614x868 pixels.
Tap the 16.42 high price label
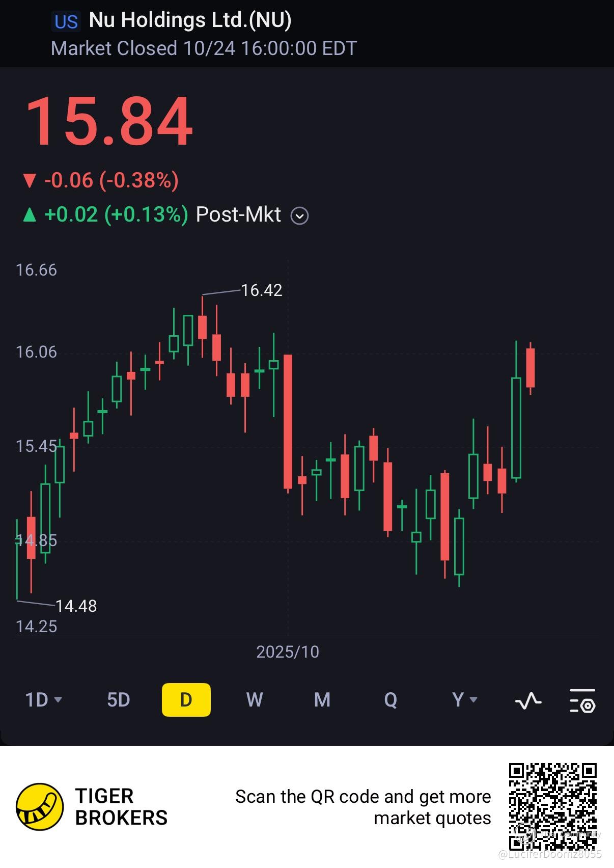click(261, 290)
